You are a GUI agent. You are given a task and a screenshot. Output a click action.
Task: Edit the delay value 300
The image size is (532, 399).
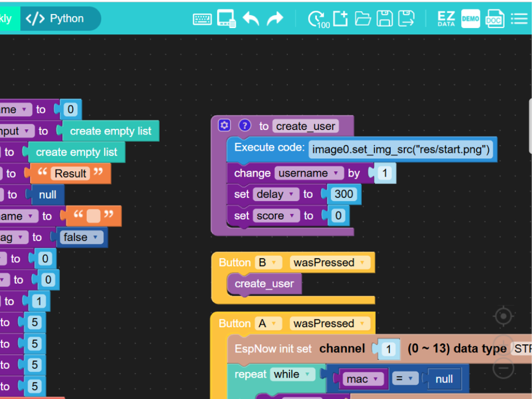click(x=344, y=194)
